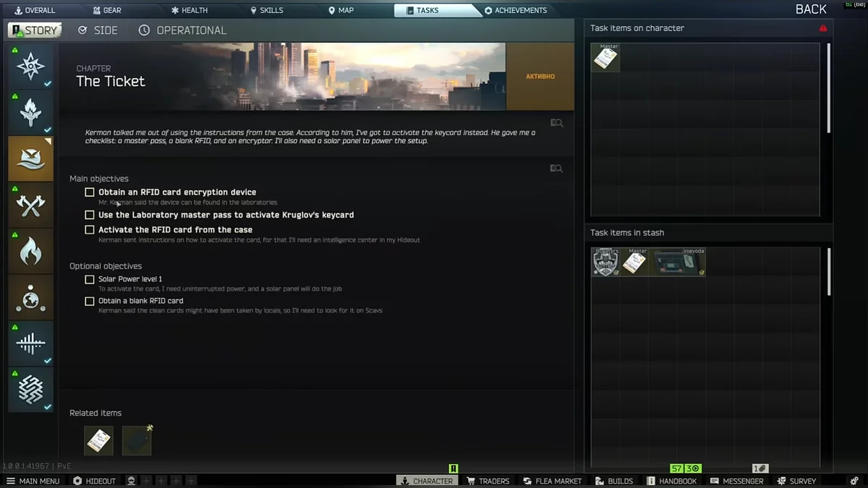Open Character screen from bottom bar
Image resolution: width=868 pixels, height=488 pixels.
[x=427, y=481]
